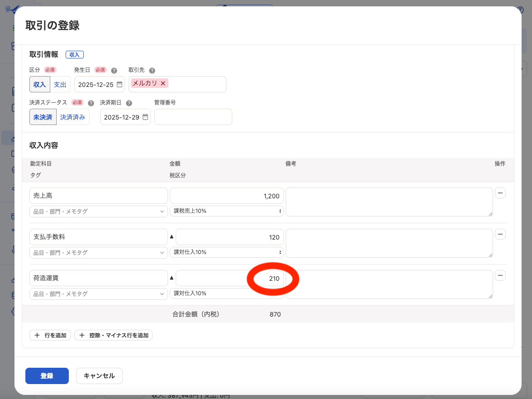The height and width of the screenshot is (399, 532).
Task: Open the 課税売上10% tax category dropdown
Action: pos(226,211)
